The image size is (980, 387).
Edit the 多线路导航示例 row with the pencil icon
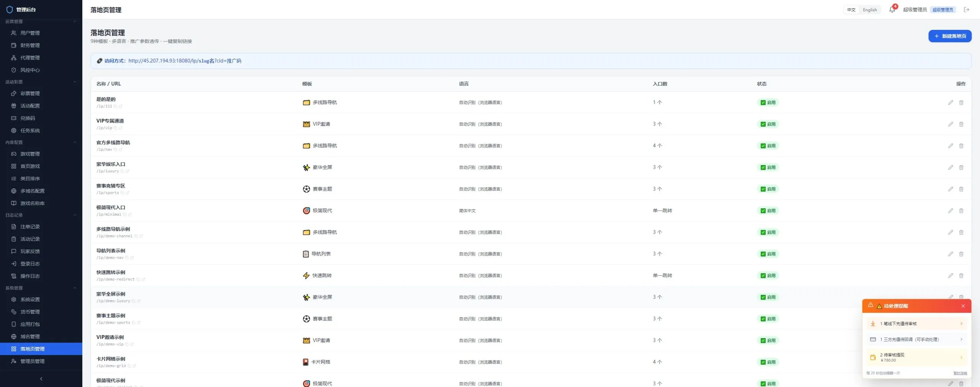point(951,232)
